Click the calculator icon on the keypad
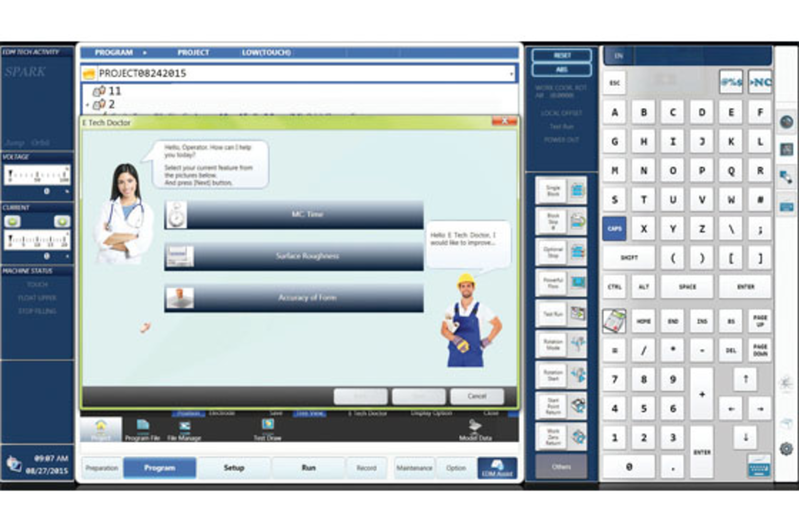 (x=614, y=321)
